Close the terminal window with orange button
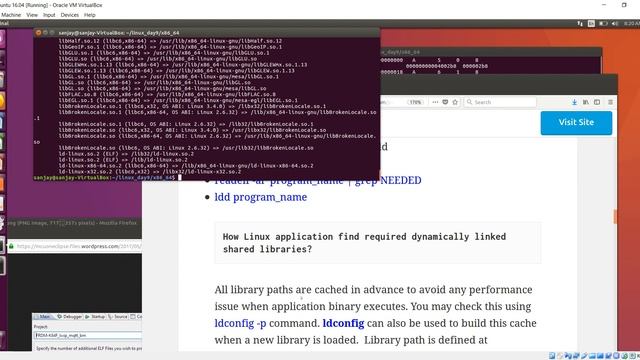Screen dimensions: 640x360 38,32
